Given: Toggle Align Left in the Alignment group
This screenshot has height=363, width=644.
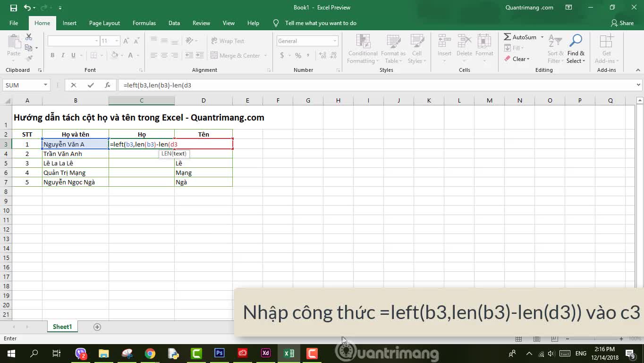Looking at the screenshot, I should pyautogui.click(x=154, y=55).
